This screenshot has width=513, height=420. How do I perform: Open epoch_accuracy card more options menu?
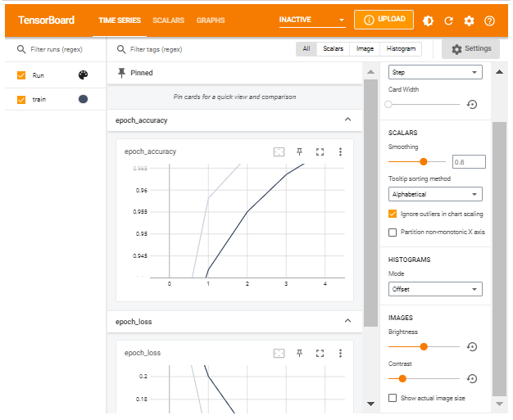340,151
